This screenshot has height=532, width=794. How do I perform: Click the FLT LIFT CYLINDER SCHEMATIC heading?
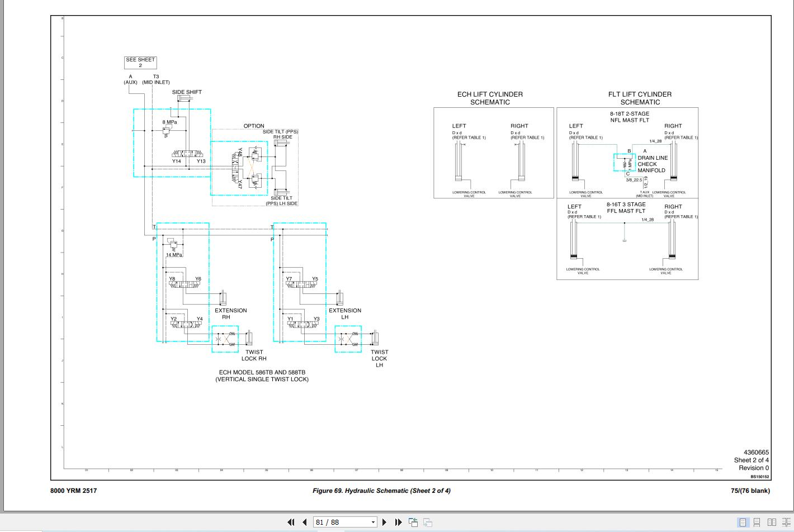tap(640, 98)
